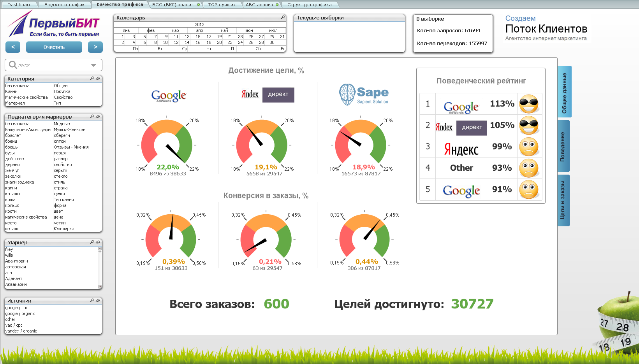Click into the поиск search field
Viewport: 639px width, 364px height.
[x=53, y=65]
